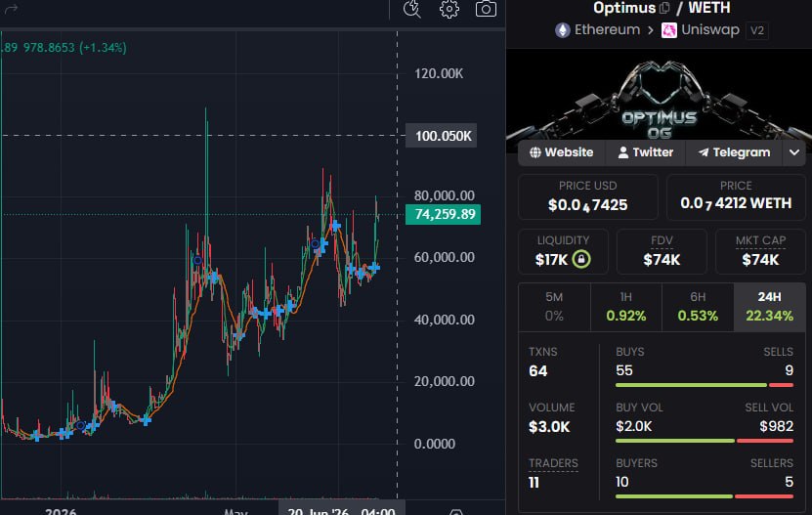Click the SELL VOL $982 value
The width and height of the screenshot is (812, 515).
[x=776, y=426]
